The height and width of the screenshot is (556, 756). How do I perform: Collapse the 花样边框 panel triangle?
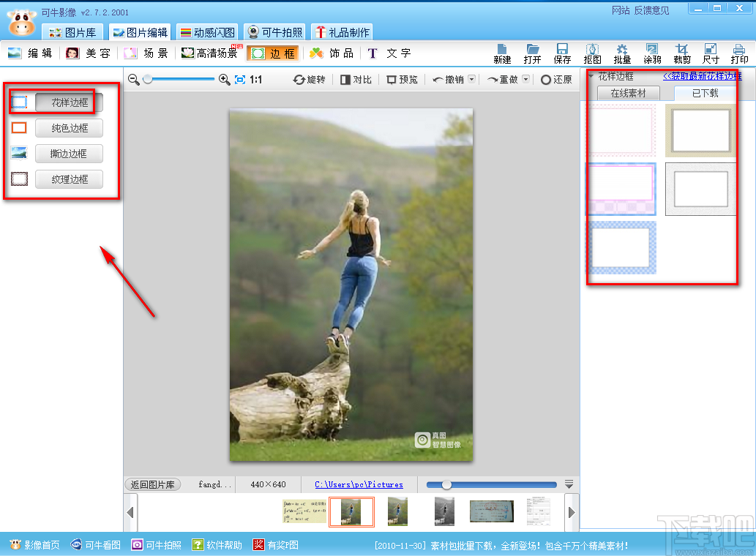coord(591,76)
